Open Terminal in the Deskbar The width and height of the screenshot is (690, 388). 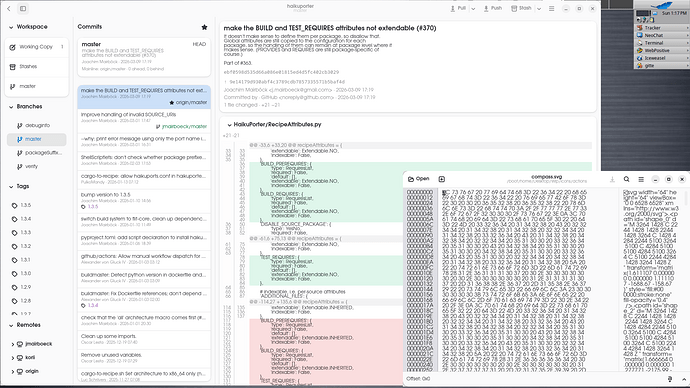click(662, 43)
